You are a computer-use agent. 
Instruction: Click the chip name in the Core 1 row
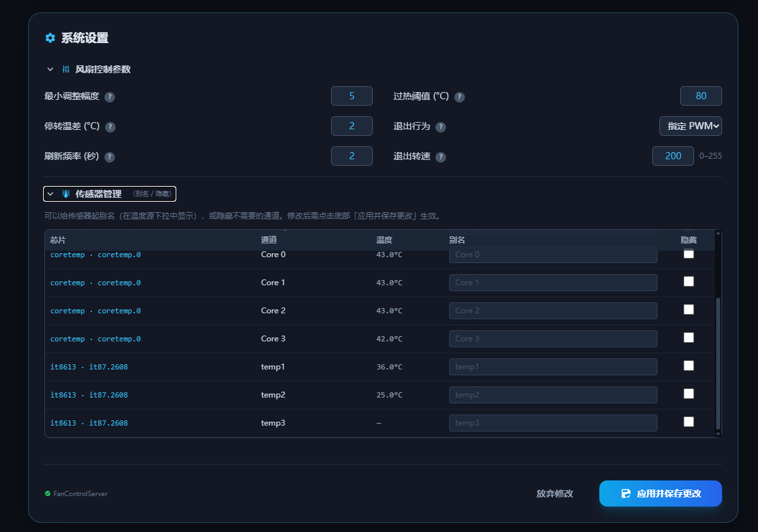[x=95, y=283]
